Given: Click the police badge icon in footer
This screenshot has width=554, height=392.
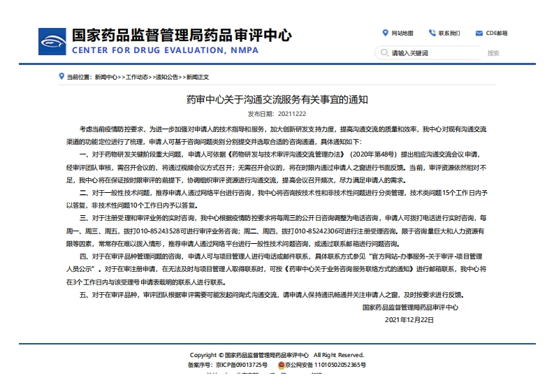Looking at the screenshot, I should point(281,365).
